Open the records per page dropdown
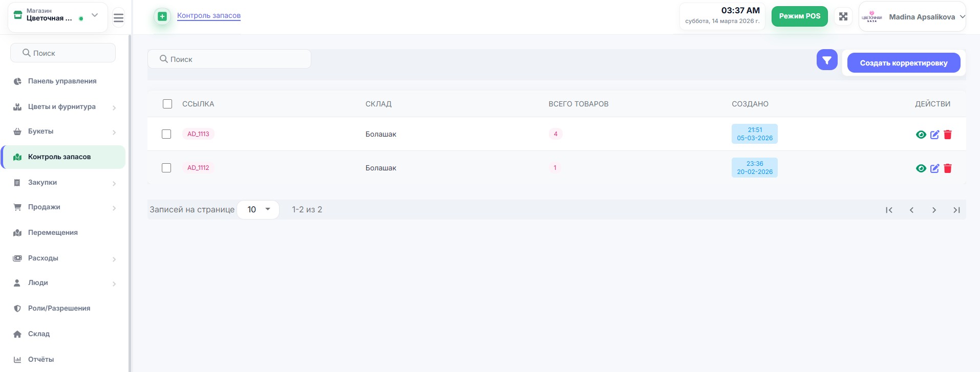The width and height of the screenshot is (980, 372). pyautogui.click(x=258, y=209)
